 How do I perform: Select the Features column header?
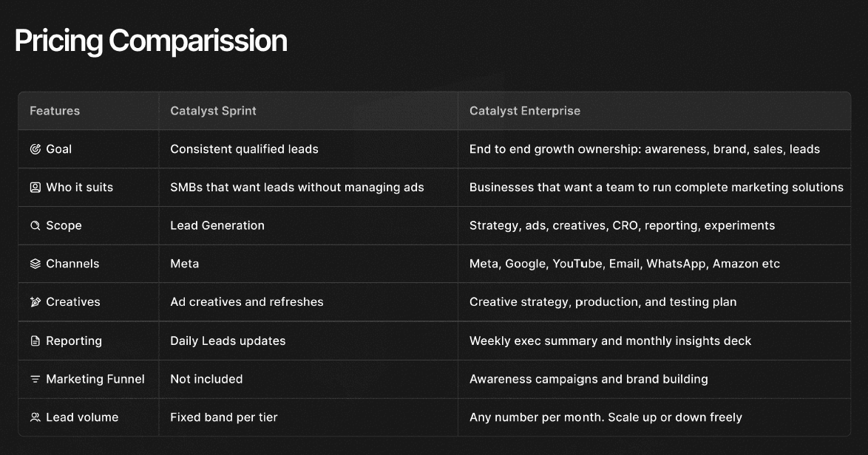(x=55, y=111)
